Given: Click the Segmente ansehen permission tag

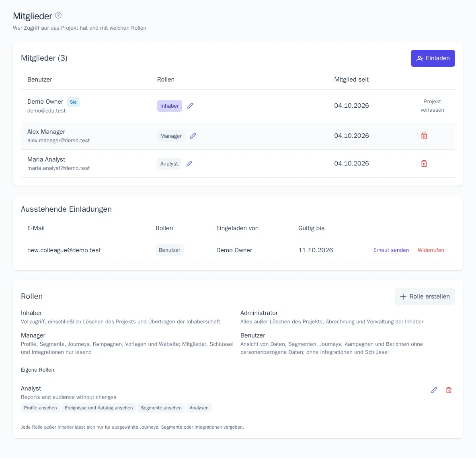Looking at the screenshot, I should click(x=161, y=408).
